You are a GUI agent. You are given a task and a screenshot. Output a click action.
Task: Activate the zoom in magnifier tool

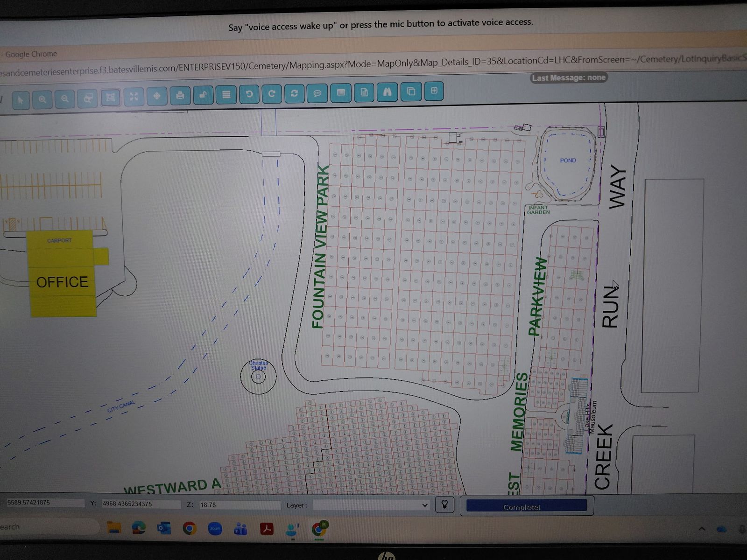click(42, 99)
